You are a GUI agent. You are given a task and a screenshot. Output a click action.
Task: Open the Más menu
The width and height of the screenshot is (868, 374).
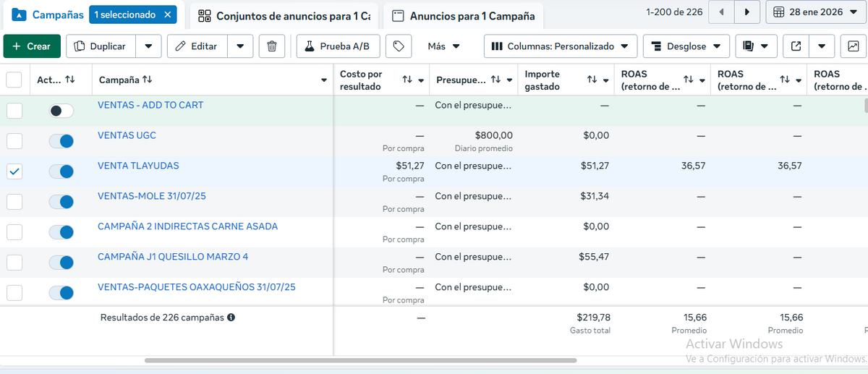tap(443, 46)
